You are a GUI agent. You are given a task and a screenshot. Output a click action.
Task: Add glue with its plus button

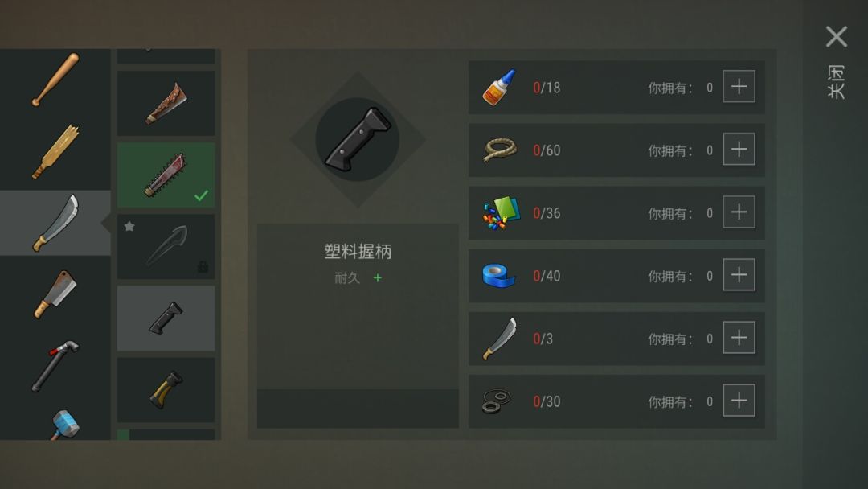pyautogui.click(x=739, y=86)
